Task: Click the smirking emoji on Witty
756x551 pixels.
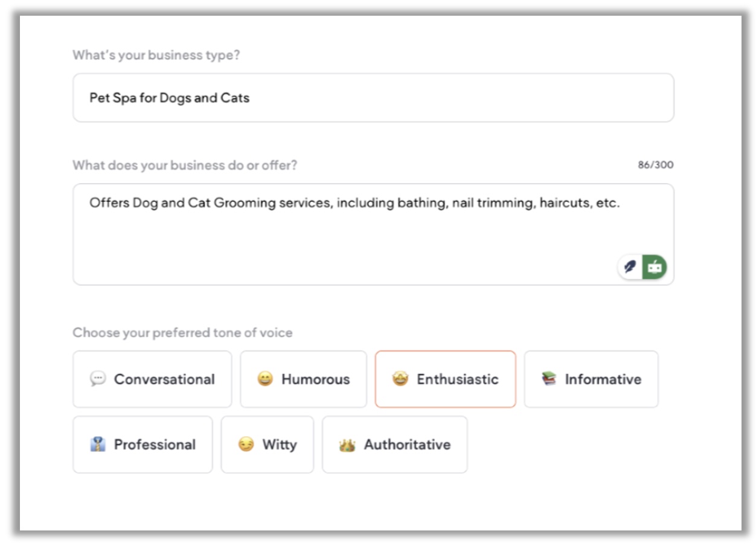Action: 246,445
